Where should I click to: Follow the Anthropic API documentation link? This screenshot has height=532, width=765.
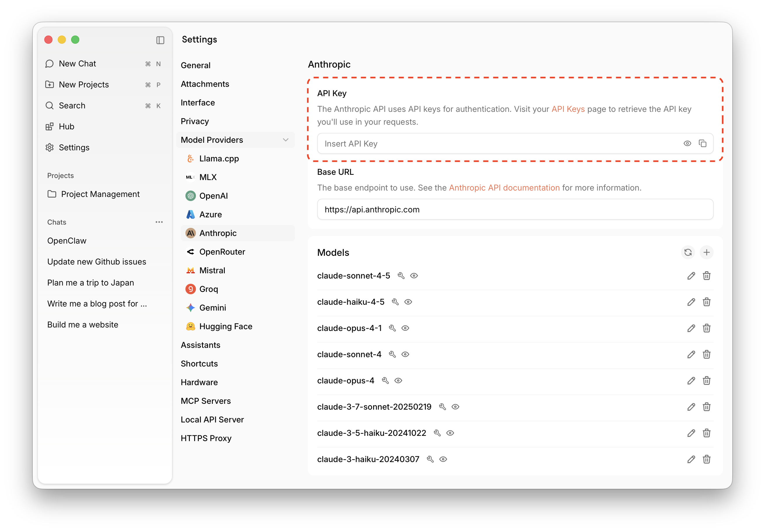click(x=504, y=188)
